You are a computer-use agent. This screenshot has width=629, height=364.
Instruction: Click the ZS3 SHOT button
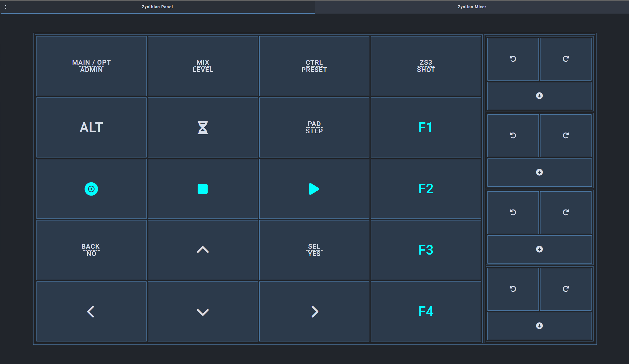[426, 66]
